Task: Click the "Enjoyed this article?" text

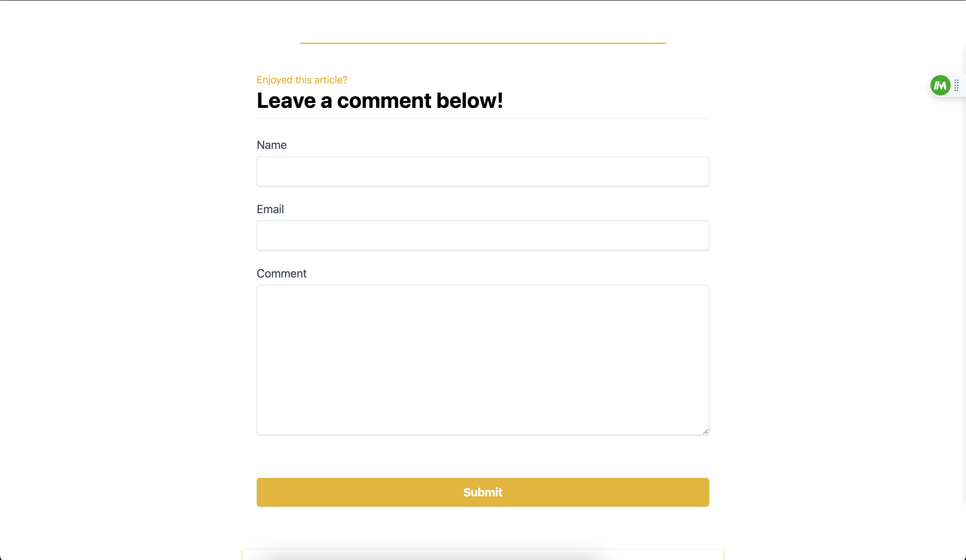Action: click(x=302, y=80)
